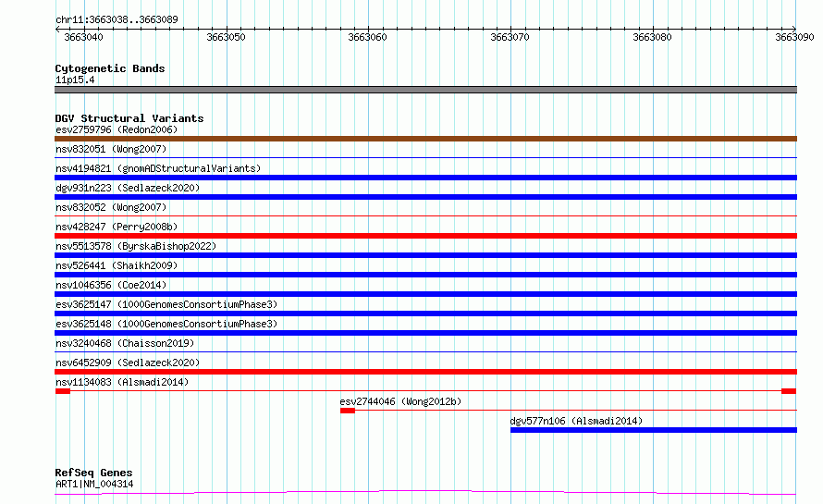Image resolution: width=823 pixels, height=504 pixels.
Task: Click the nsv3240468 (Chaisson2019) label
Action: coord(125,343)
